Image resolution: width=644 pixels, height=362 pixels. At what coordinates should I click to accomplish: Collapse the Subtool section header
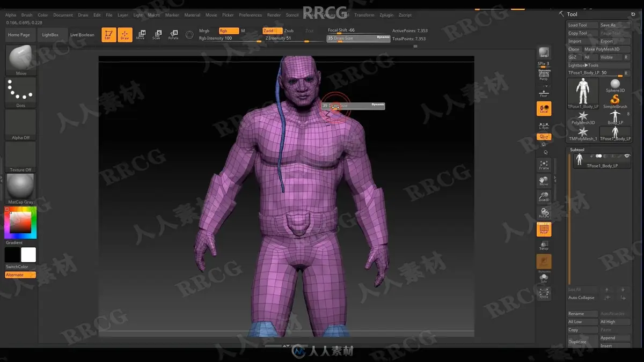(x=577, y=150)
